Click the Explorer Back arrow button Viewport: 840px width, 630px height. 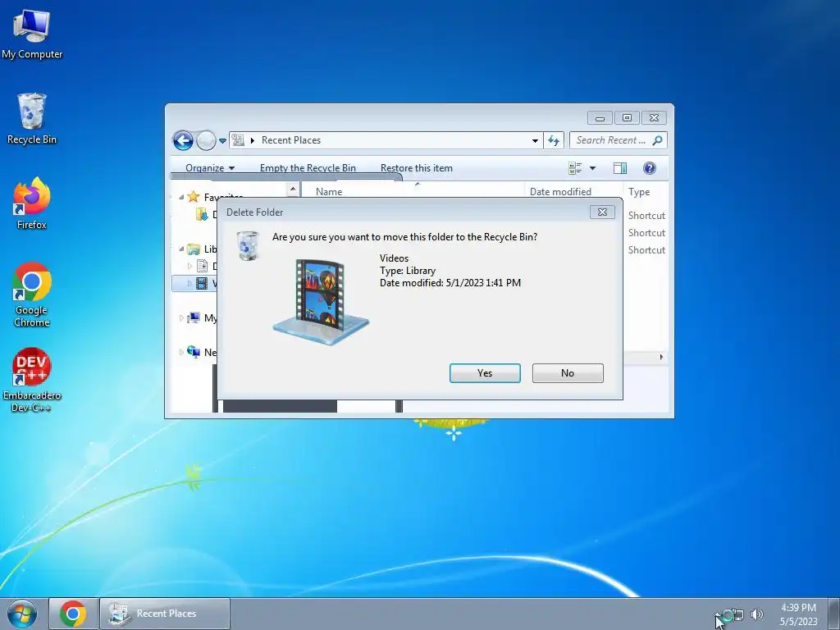pos(183,141)
